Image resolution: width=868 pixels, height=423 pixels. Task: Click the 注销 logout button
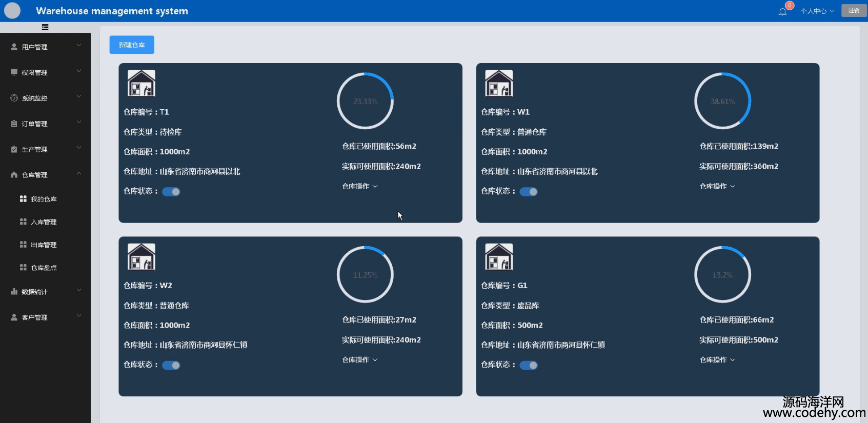(x=854, y=11)
